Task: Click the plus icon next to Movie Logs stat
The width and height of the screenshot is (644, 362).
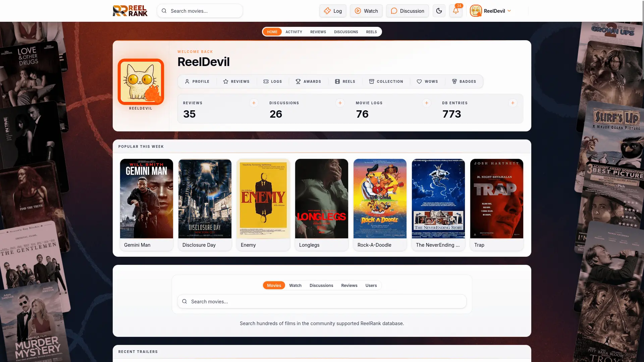Action: tap(427, 103)
